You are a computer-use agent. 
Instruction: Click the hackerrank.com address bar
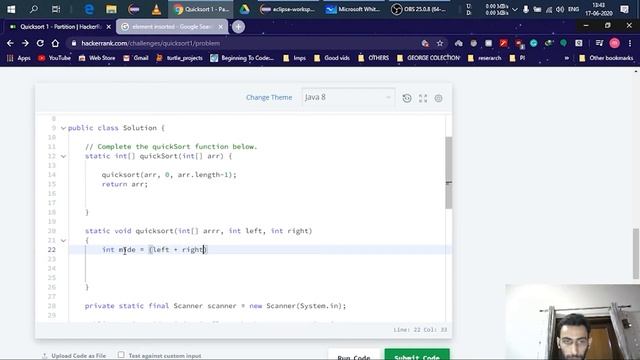pyautogui.click(x=245, y=43)
